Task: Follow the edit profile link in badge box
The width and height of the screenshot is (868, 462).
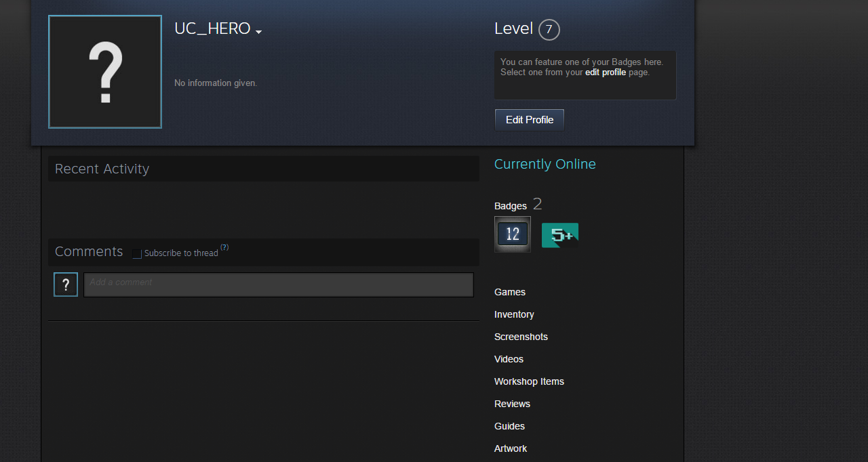Action: [606, 72]
